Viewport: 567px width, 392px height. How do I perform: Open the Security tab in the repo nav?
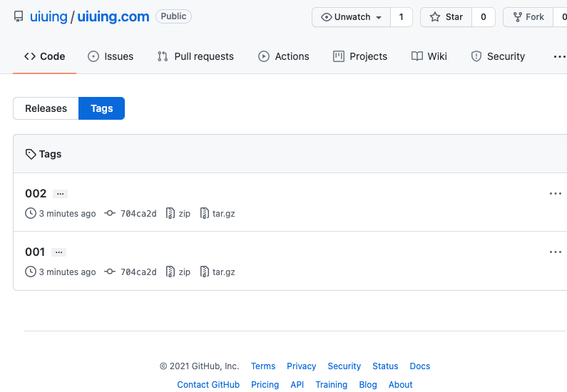point(498,56)
